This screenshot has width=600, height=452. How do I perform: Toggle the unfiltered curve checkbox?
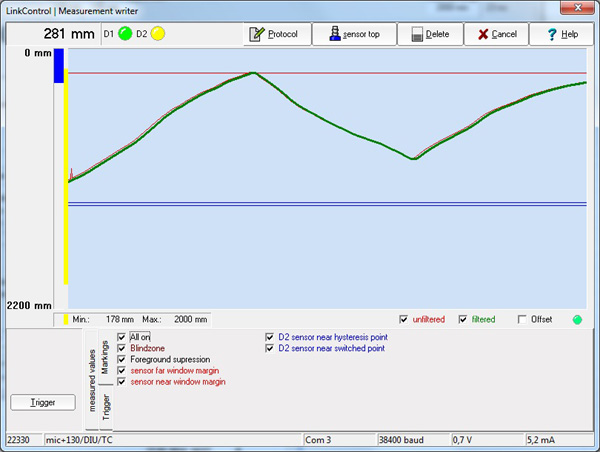(404, 320)
